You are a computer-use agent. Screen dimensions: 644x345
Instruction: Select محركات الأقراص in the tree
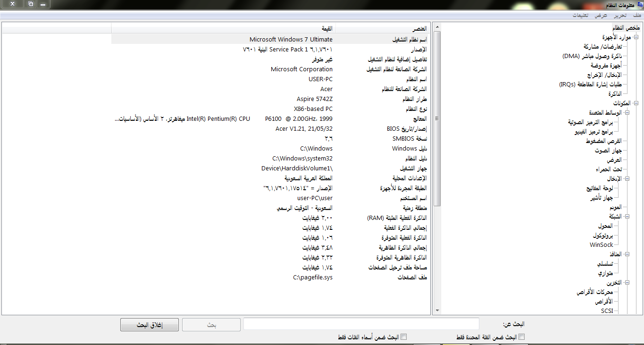click(x=594, y=292)
